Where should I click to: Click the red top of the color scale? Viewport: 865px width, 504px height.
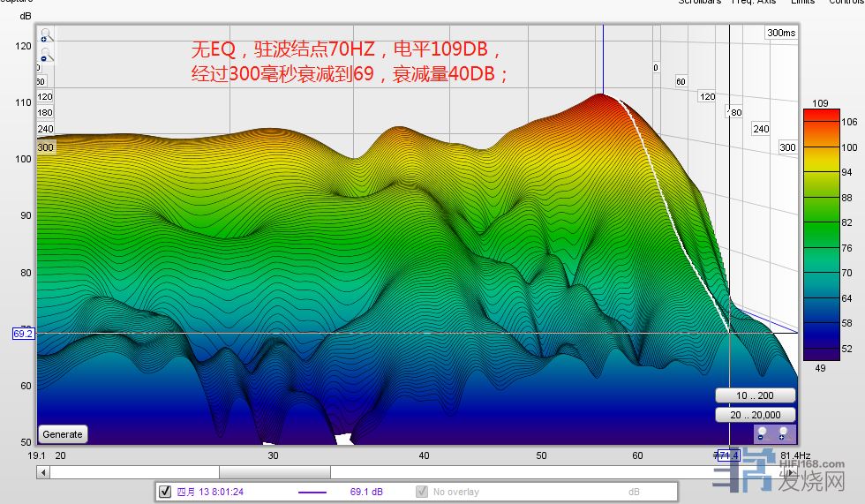click(x=820, y=116)
